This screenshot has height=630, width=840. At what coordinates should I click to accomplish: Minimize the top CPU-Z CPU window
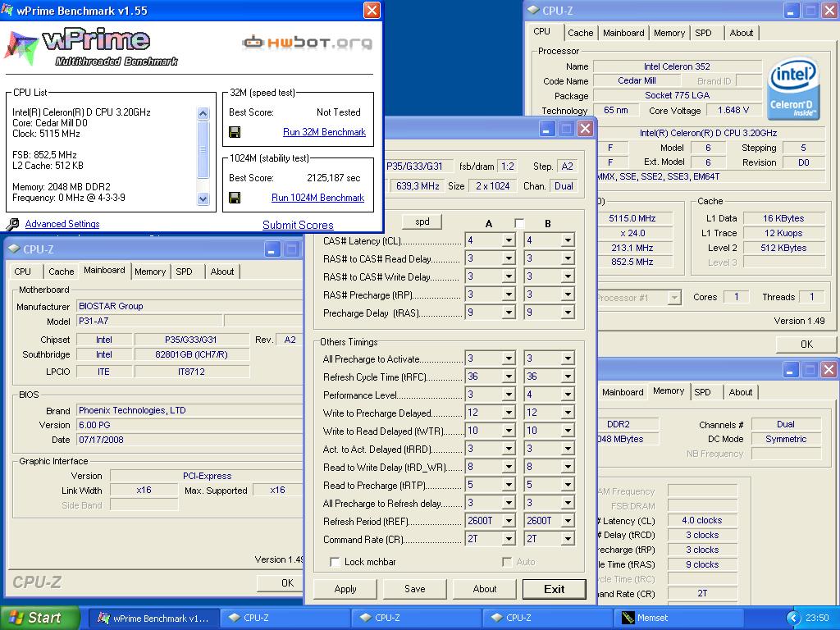pos(792,10)
